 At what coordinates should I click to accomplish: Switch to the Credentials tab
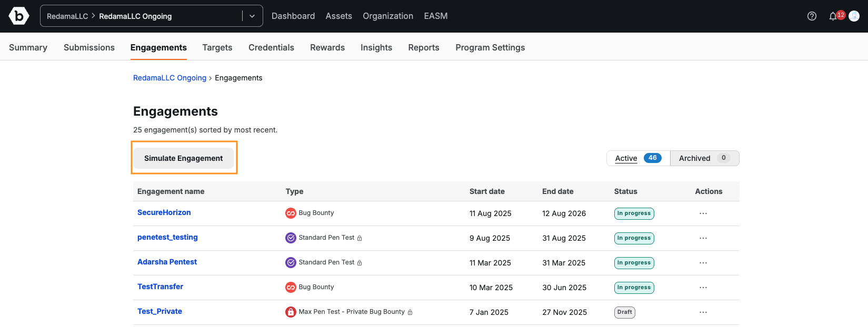(271, 47)
